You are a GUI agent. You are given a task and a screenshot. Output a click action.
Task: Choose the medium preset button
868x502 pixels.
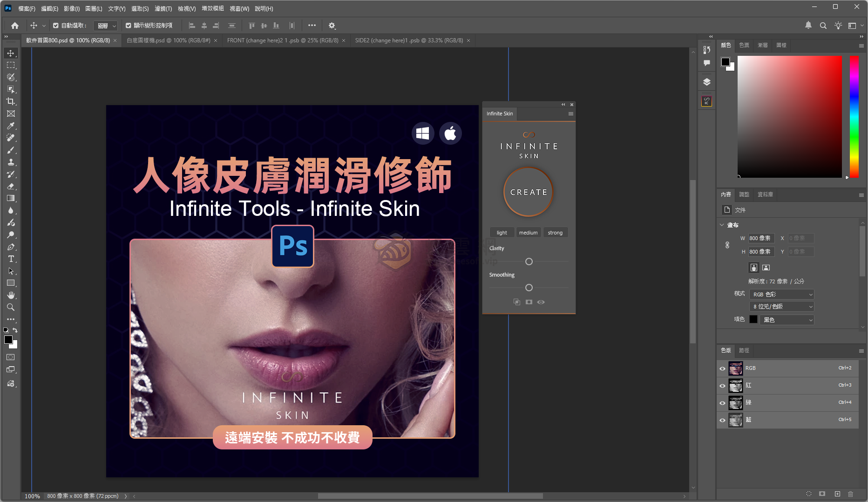pos(528,233)
